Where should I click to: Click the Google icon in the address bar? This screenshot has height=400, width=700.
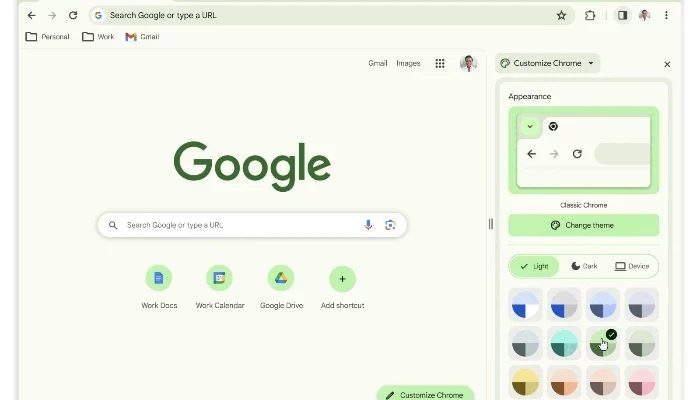(98, 15)
